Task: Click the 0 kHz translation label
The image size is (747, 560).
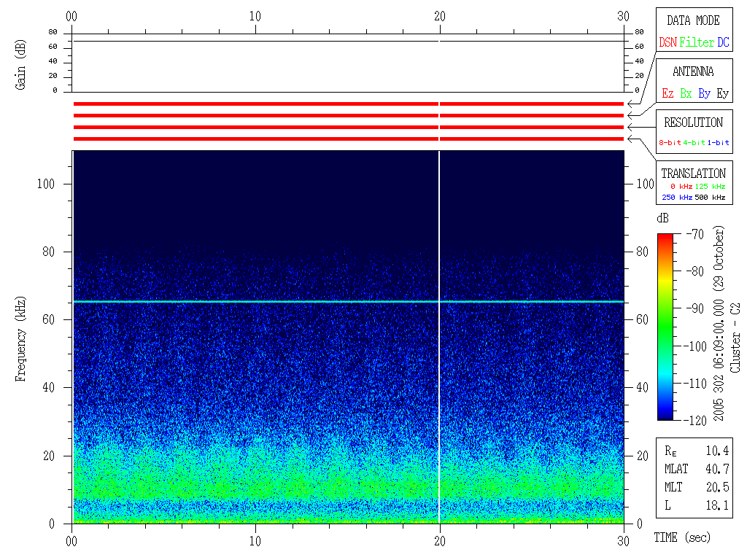Action: (x=680, y=187)
